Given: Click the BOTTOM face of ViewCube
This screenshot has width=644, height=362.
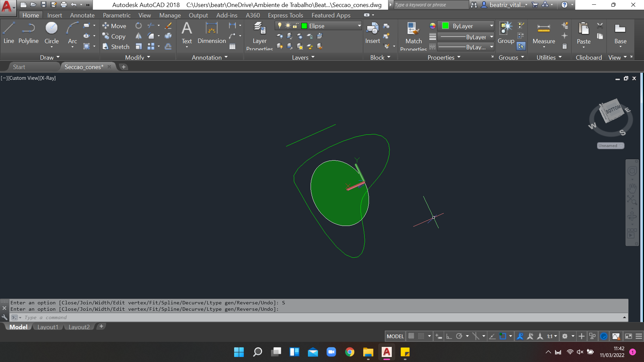Looking at the screenshot, I should pyautogui.click(x=612, y=110).
